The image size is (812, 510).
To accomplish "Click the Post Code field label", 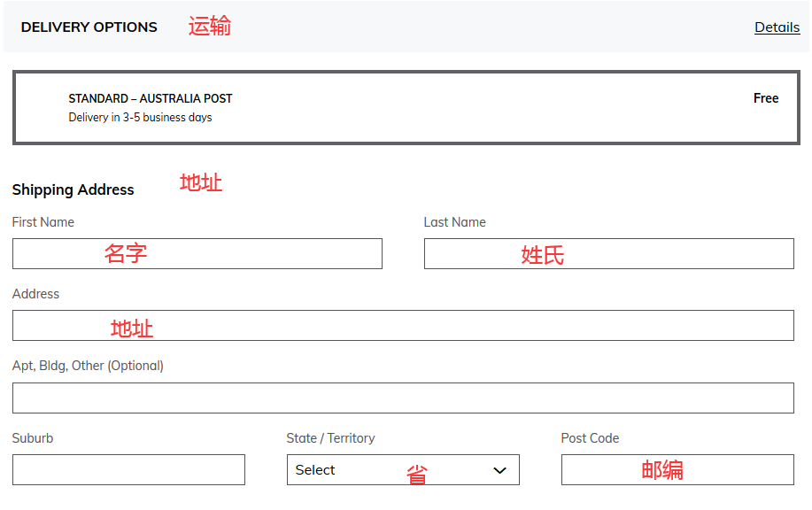I will tap(590, 438).
